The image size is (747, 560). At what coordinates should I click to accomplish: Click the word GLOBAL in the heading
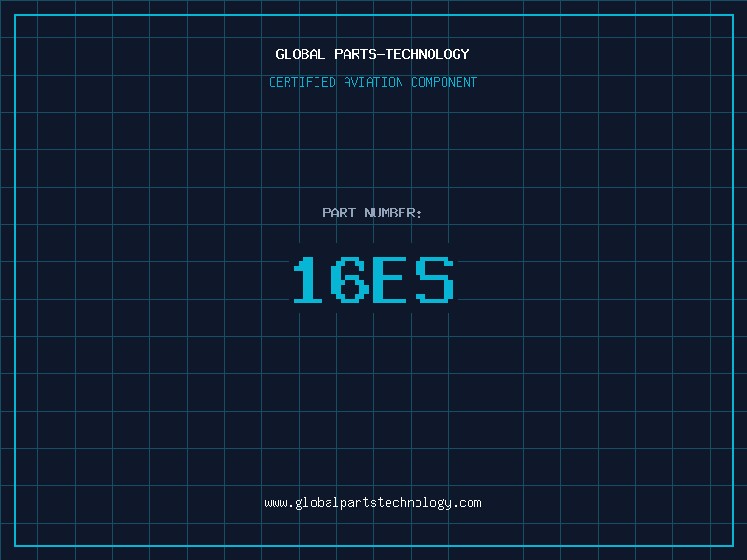[x=301, y=54]
